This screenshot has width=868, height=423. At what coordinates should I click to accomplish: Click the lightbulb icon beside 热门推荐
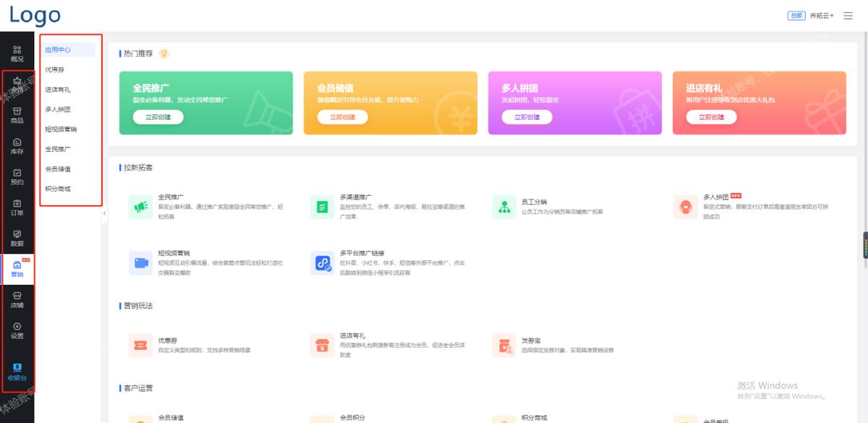pos(164,54)
